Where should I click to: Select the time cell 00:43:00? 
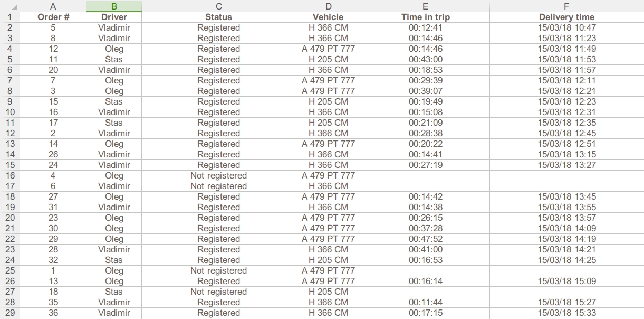426,59
